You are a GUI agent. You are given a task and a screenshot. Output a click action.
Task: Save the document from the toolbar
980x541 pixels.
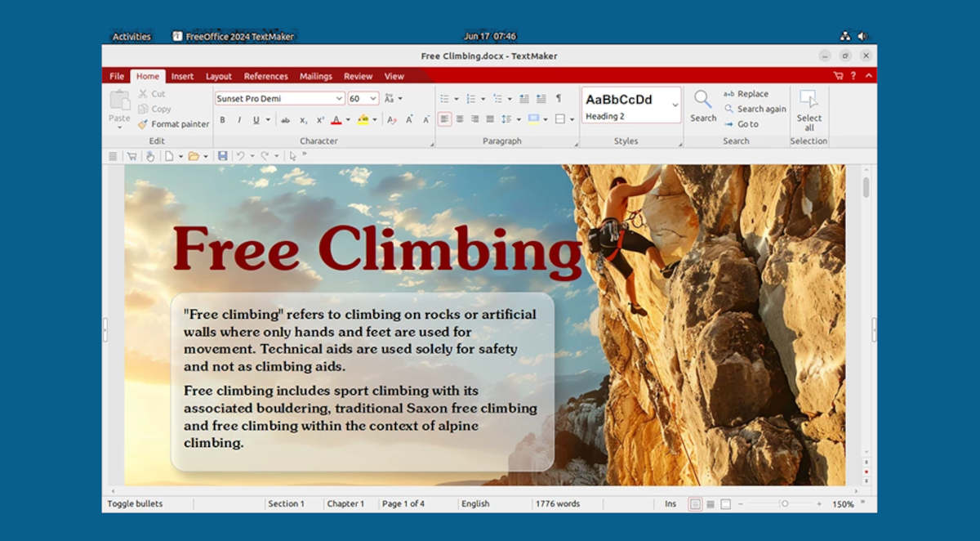tap(223, 155)
